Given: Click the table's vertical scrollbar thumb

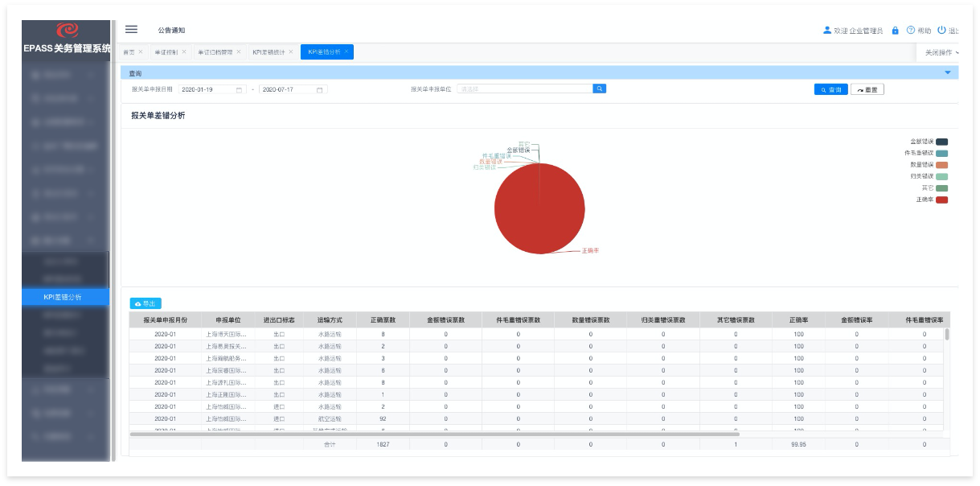Looking at the screenshot, I should 946,334.
